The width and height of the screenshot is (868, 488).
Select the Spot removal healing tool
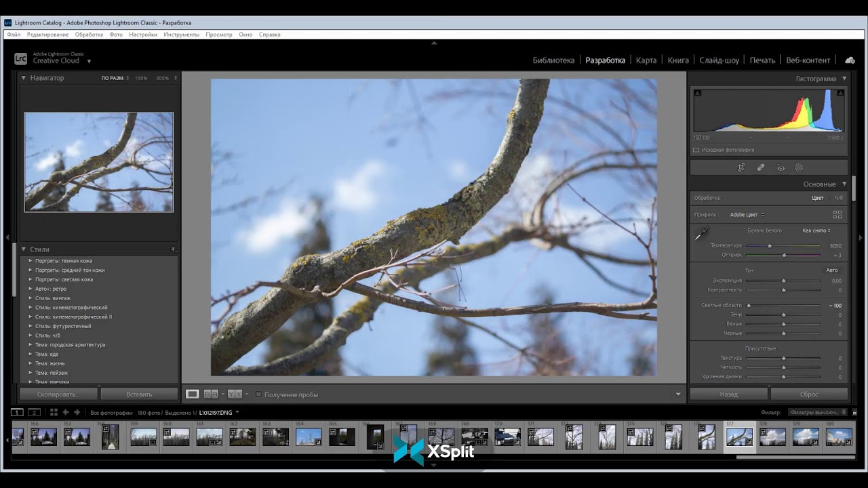tap(761, 167)
